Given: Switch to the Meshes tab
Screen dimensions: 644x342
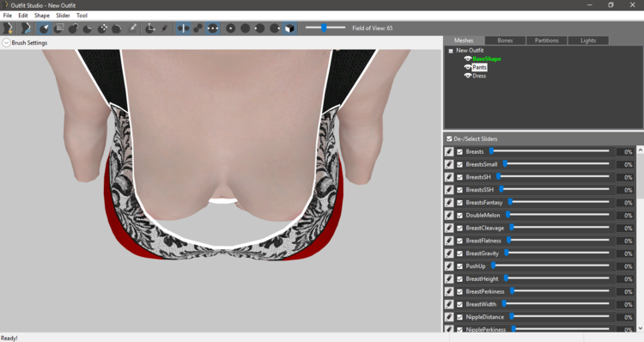Looking at the screenshot, I should tap(464, 40).
